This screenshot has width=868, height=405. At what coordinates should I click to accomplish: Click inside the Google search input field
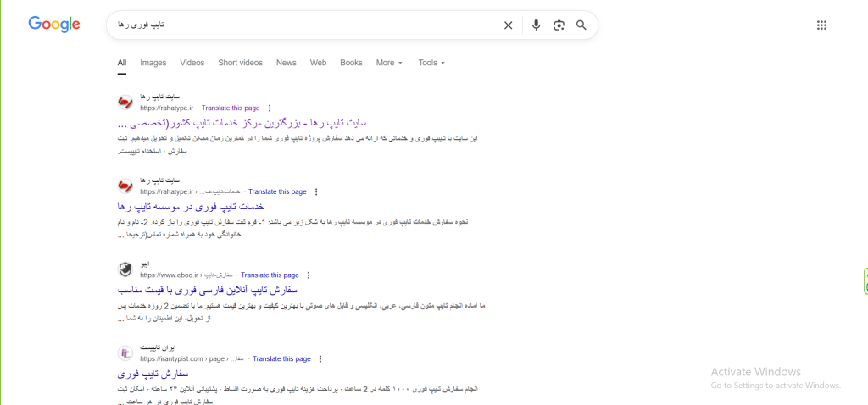(x=305, y=25)
